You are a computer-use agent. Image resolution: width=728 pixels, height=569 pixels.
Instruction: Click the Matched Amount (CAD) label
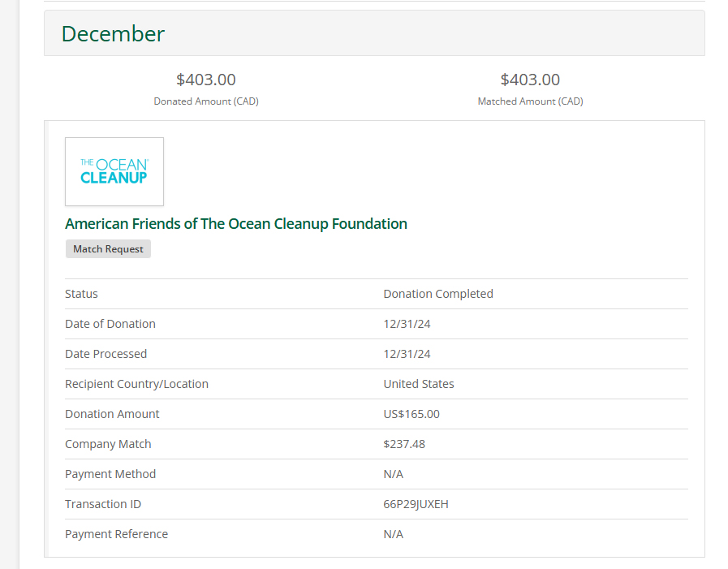click(x=530, y=101)
